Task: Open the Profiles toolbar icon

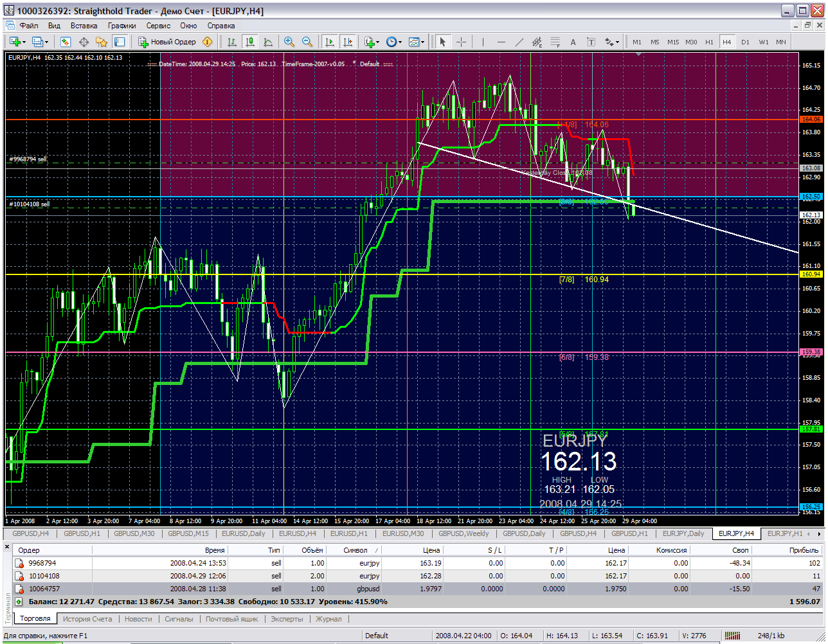Action: pos(39,42)
